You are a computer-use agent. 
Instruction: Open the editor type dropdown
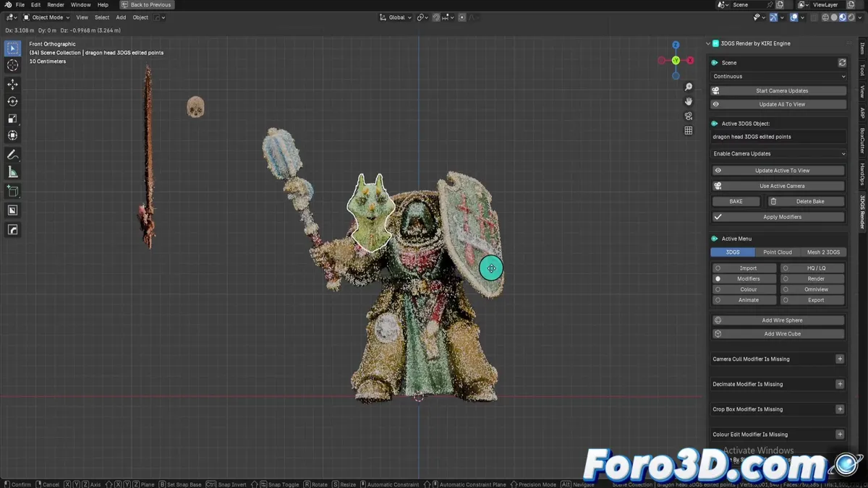[11, 17]
